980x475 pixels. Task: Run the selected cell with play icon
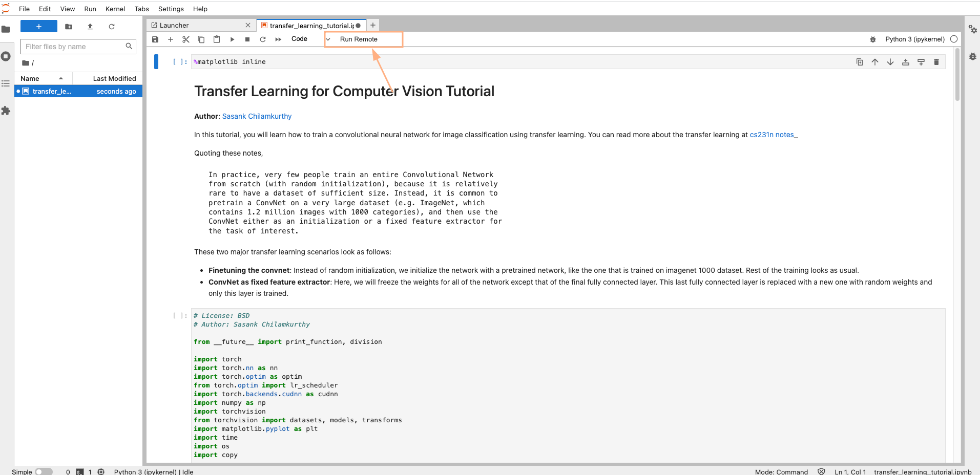(x=232, y=39)
